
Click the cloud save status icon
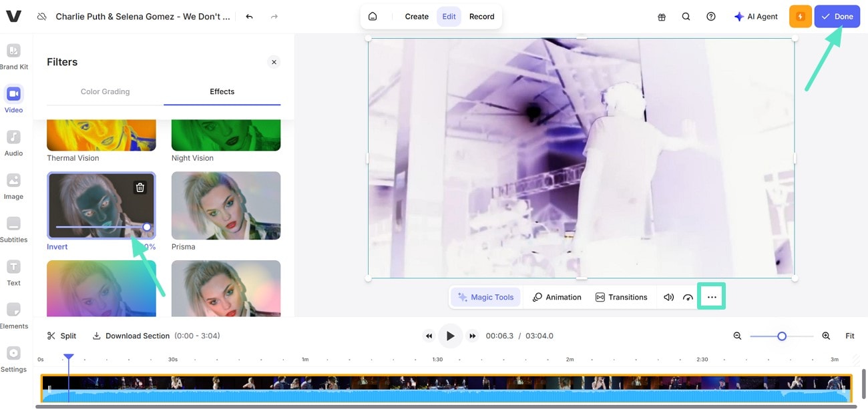[42, 17]
